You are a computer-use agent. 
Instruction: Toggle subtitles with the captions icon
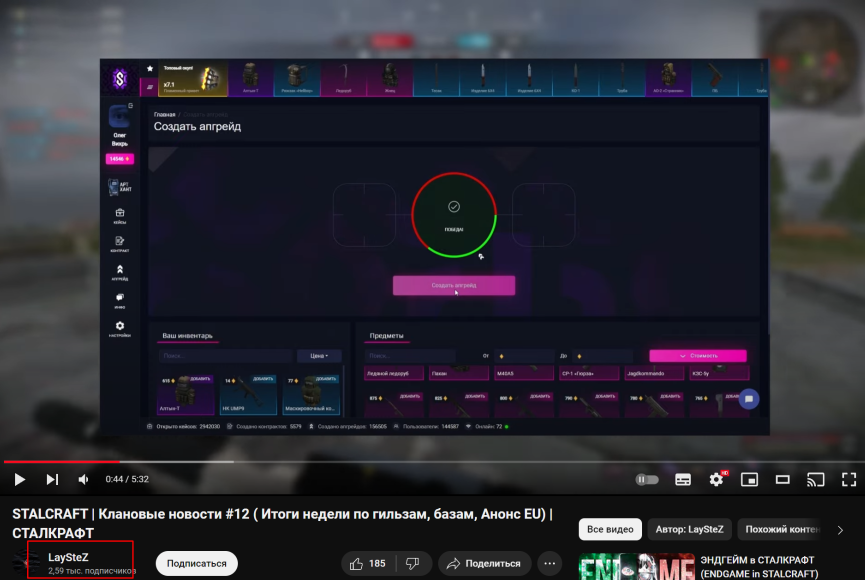tap(683, 480)
